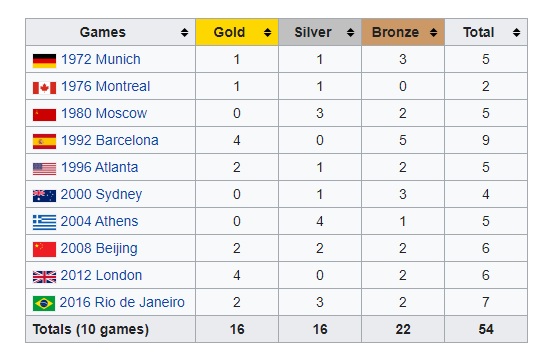Image resolution: width=552 pixels, height=361 pixels.
Task: Click the Canadian flag icon beside 1976 Montreal
Action: click(44, 88)
